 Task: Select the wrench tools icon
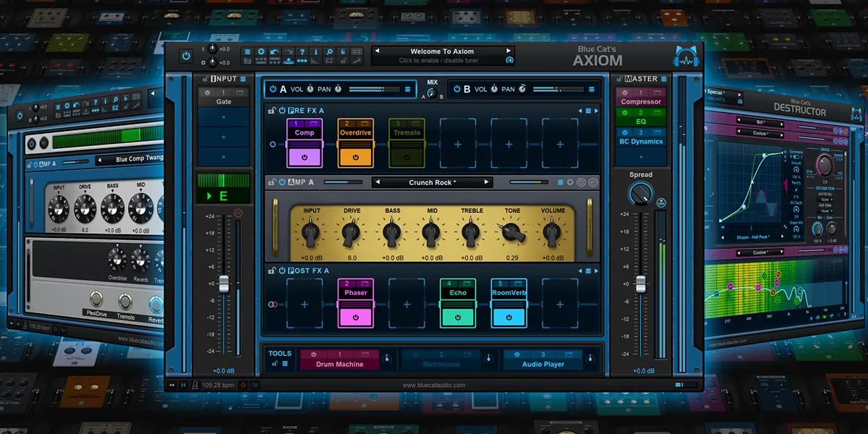coord(357,61)
